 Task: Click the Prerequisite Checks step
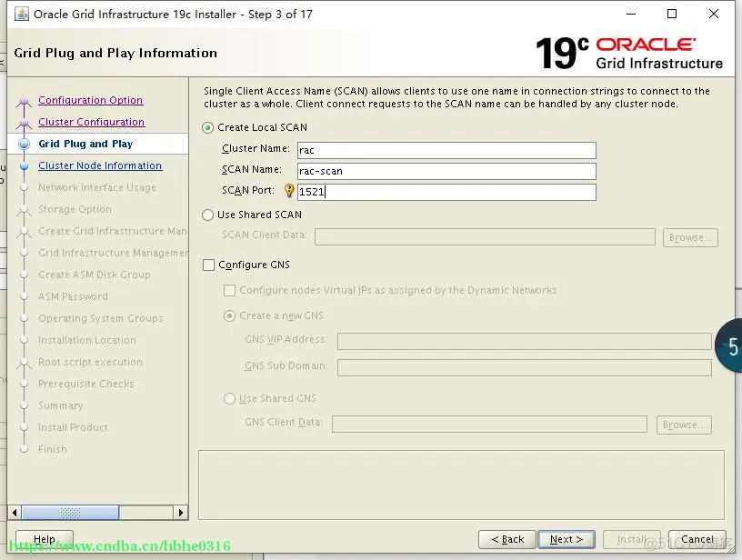click(86, 384)
